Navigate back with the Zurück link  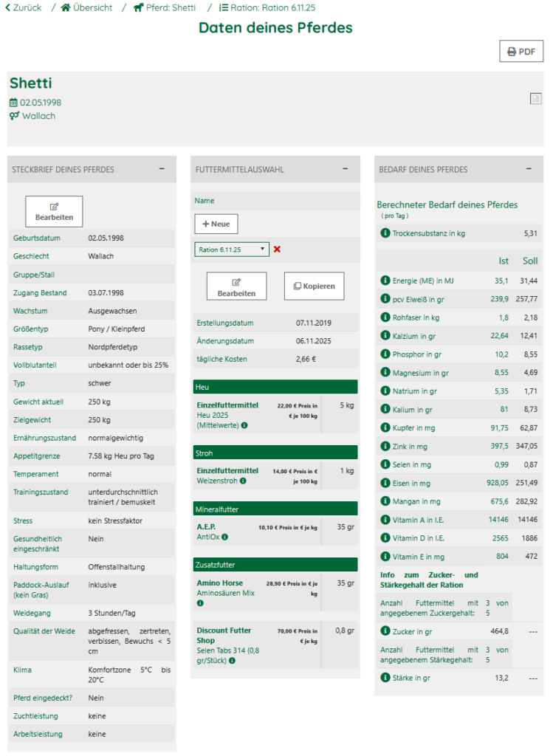(x=23, y=7)
